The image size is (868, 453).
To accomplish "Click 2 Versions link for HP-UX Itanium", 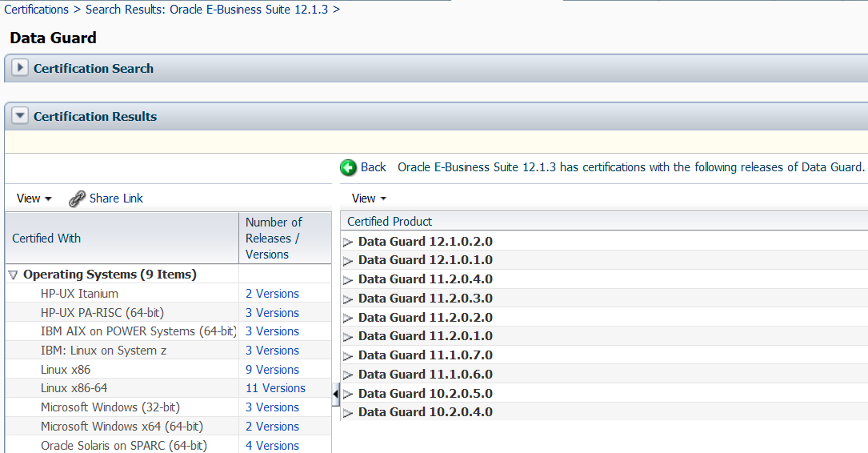I will tap(272, 294).
